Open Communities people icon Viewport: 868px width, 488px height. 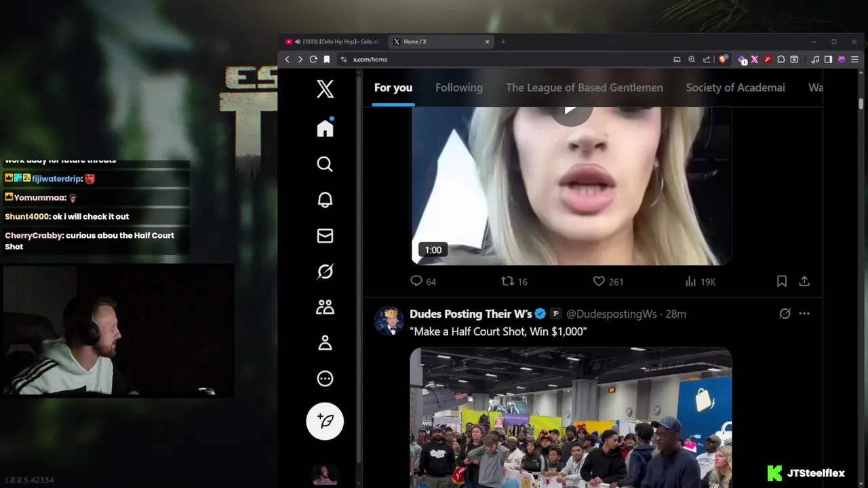point(325,307)
